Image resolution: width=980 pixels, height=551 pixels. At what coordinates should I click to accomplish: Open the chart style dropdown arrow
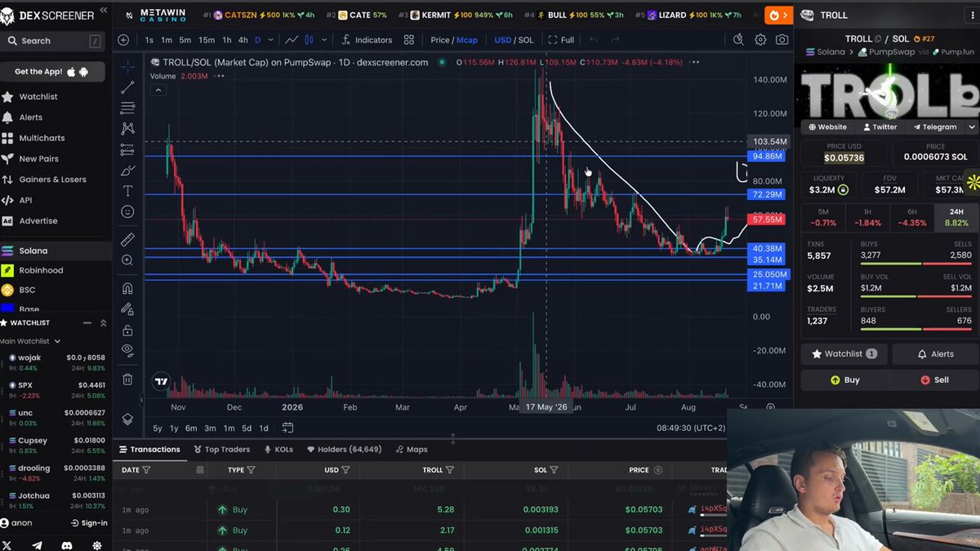click(324, 40)
